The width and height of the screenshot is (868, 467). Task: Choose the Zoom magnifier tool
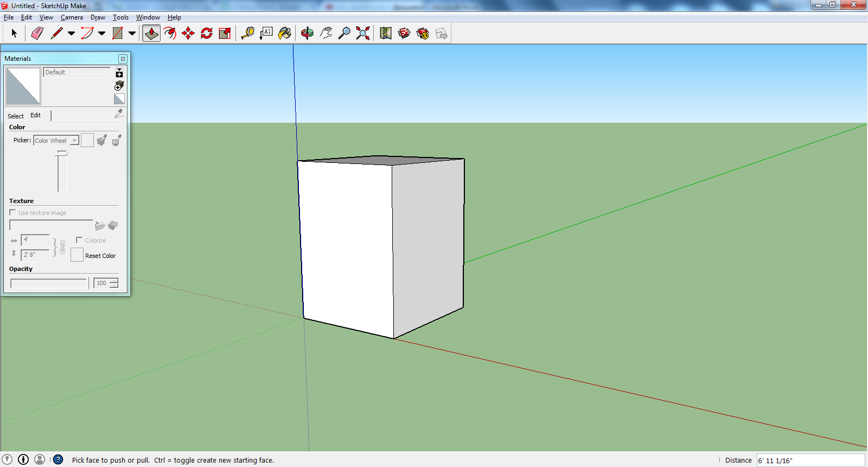[x=344, y=33]
